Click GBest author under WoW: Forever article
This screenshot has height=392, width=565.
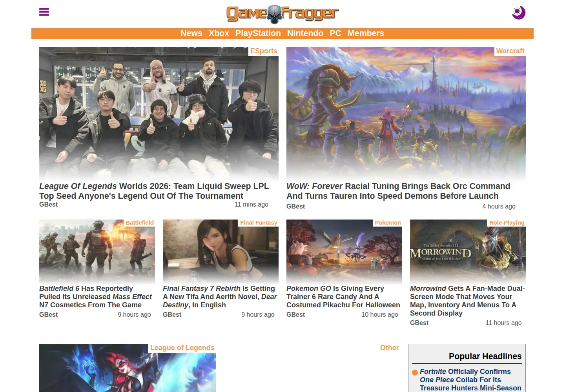(x=296, y=207)
